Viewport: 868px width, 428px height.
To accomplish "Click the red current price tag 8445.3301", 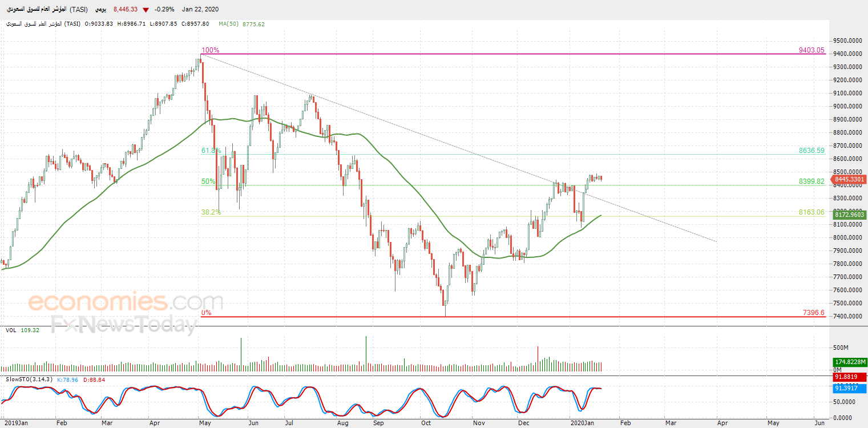I will point(850,179).
